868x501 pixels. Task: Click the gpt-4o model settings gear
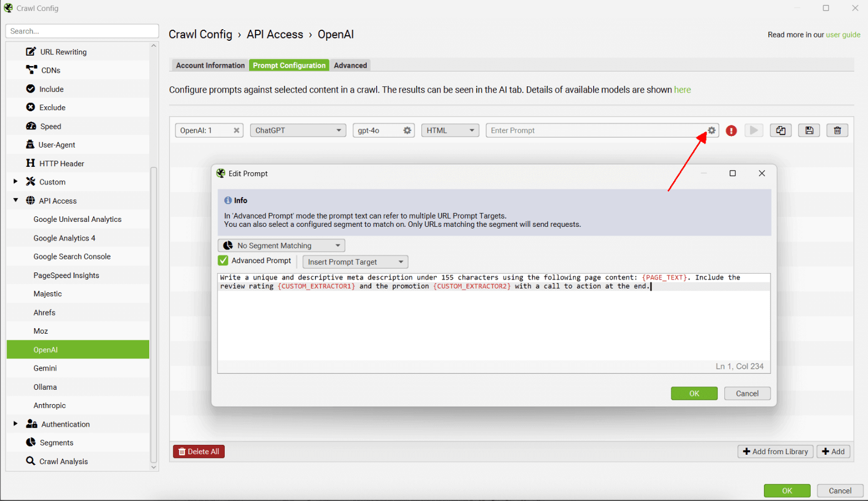click(x=407, y=130)
